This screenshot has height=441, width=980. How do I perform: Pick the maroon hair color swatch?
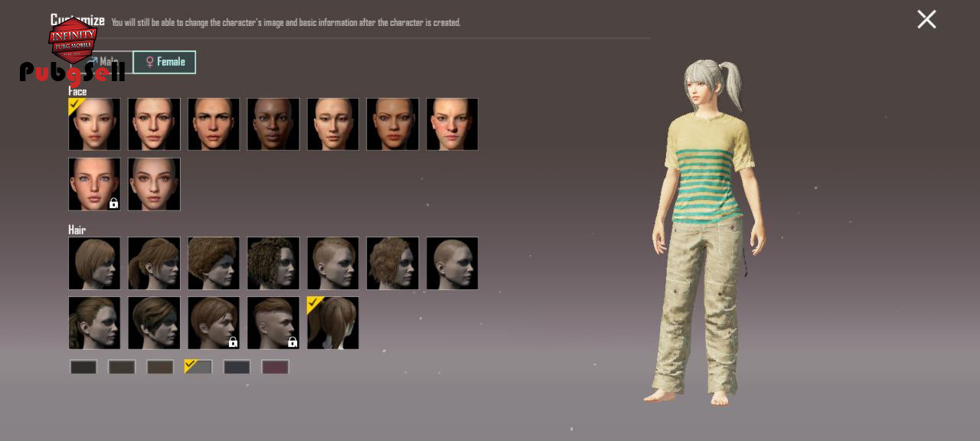tap(275, 367)
